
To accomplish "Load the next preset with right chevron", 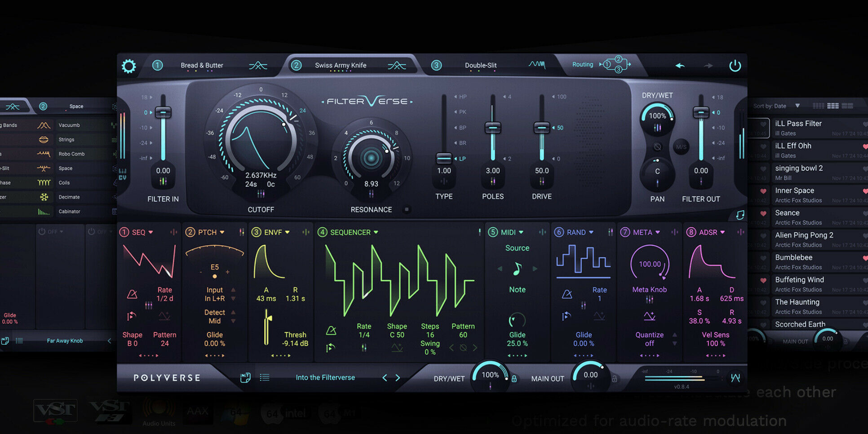I will [398, 378].
